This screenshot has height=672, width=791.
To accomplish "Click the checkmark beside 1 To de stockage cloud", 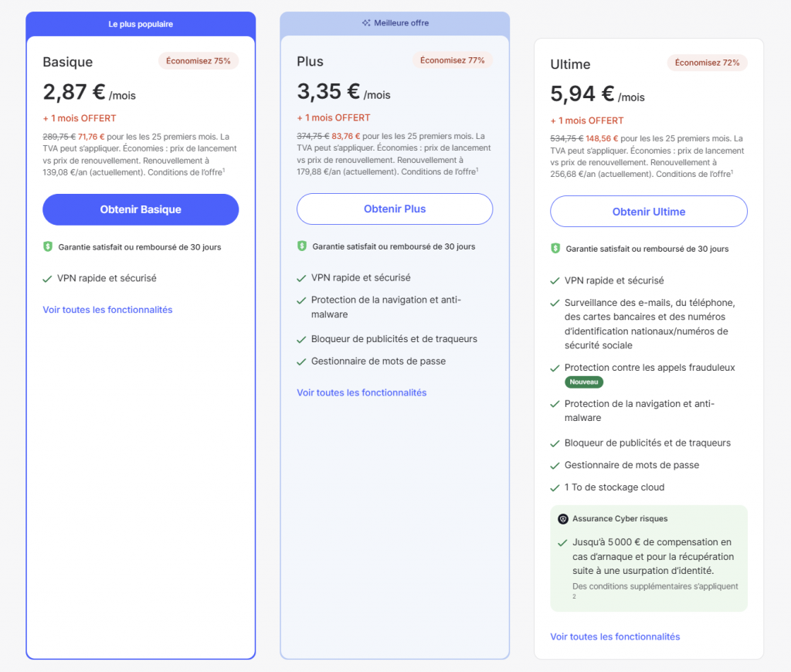I will [x=555, y=487].
